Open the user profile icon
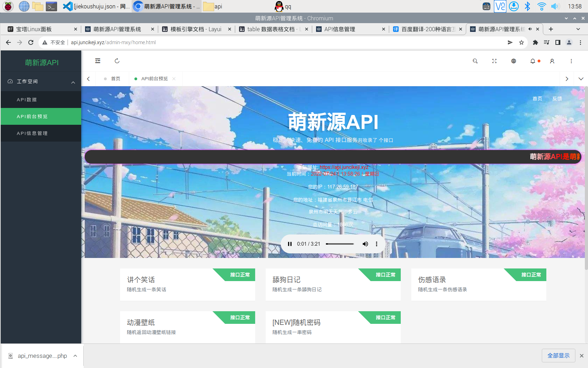Viewport: 588px width, 368px height. coord(552,61)
